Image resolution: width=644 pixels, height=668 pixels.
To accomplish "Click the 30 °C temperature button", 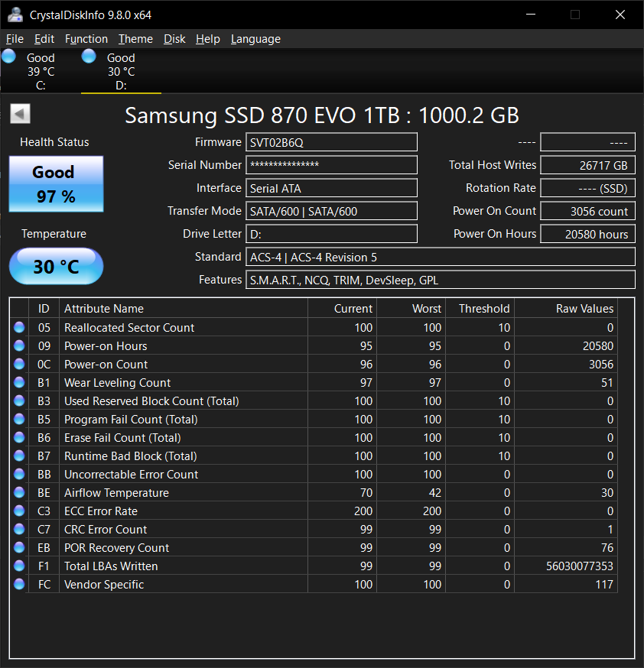I will 57,266.
